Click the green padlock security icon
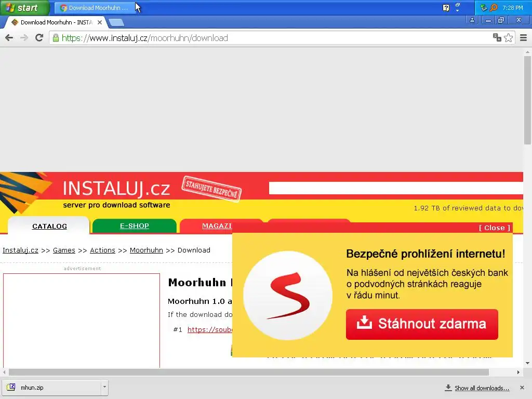 (56, 37)
